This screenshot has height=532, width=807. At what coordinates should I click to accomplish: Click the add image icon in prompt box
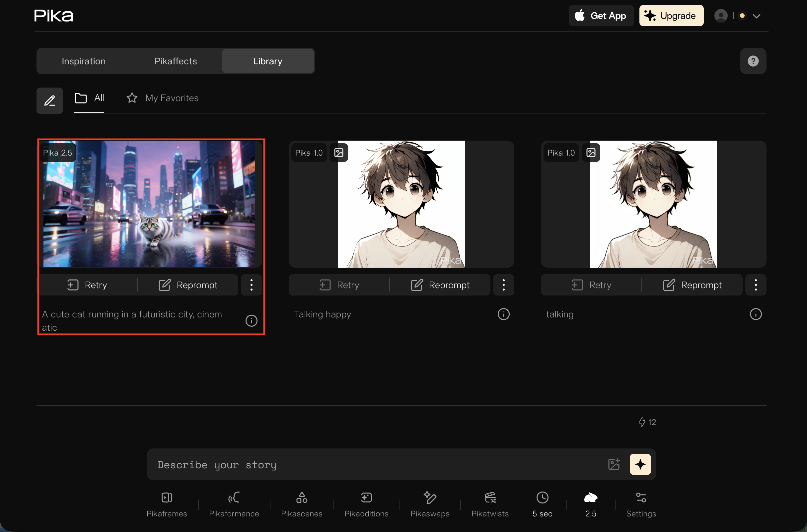click(614, 464)
